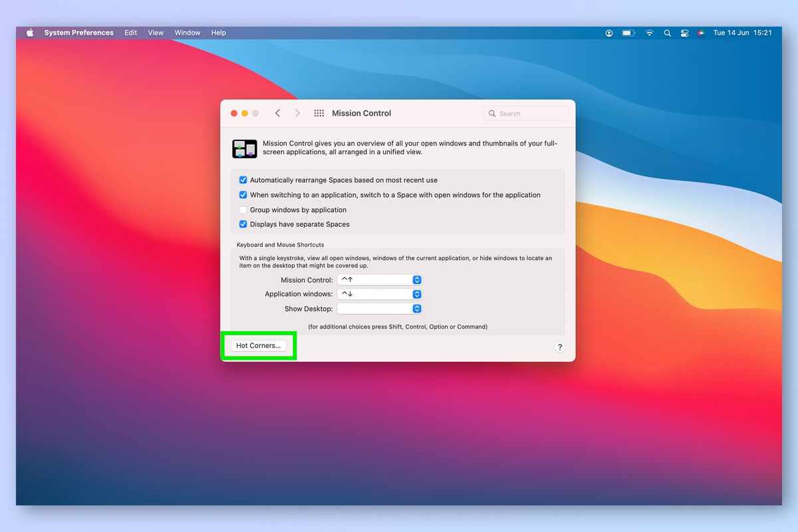Disable automatically rearrange Spaces based on recent use
798x532 pixels.
[x=243, y=180]
